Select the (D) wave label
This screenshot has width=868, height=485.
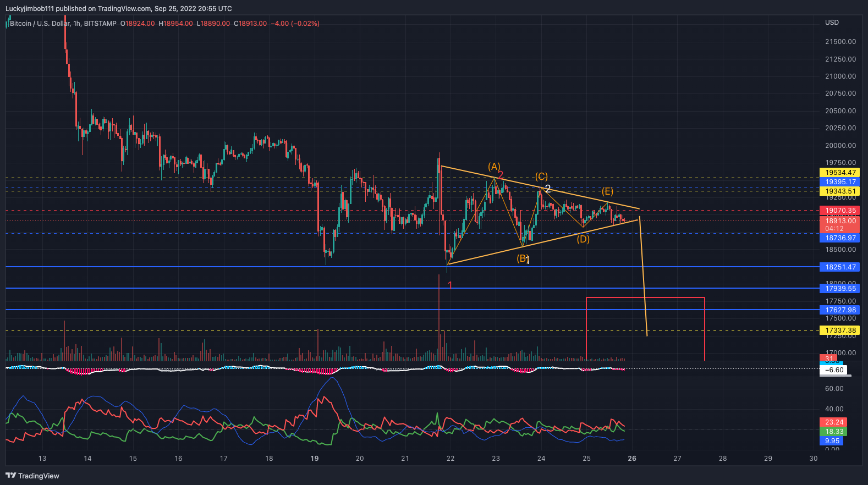pyautogui.click(x=583, y=239)
